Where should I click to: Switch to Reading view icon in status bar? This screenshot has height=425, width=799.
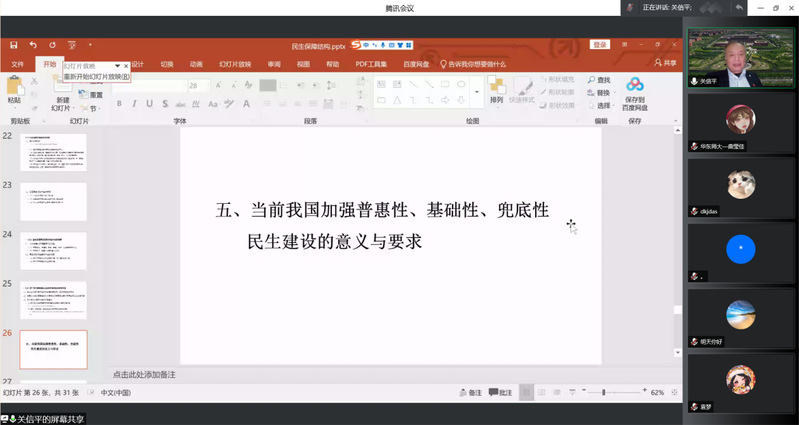(557, 392)
